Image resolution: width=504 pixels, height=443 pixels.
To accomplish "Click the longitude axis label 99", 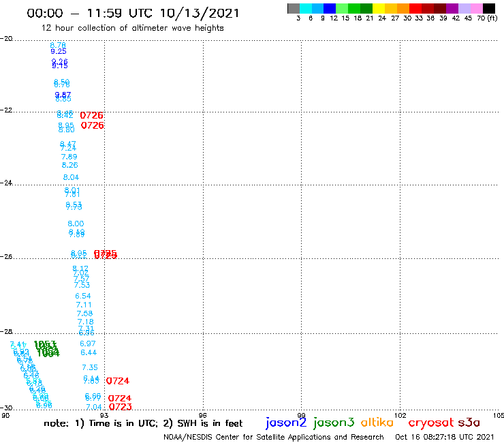I will 301,415.
